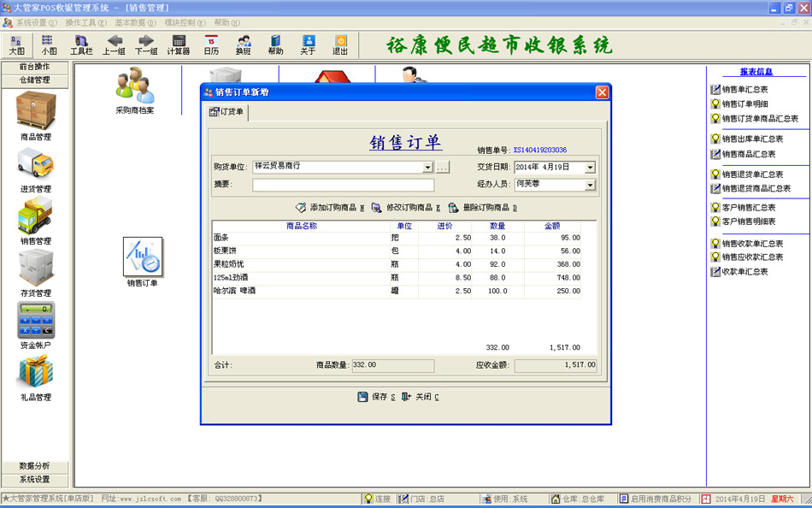Select the 哈尔滨 啤酒 row

point(397,292)
